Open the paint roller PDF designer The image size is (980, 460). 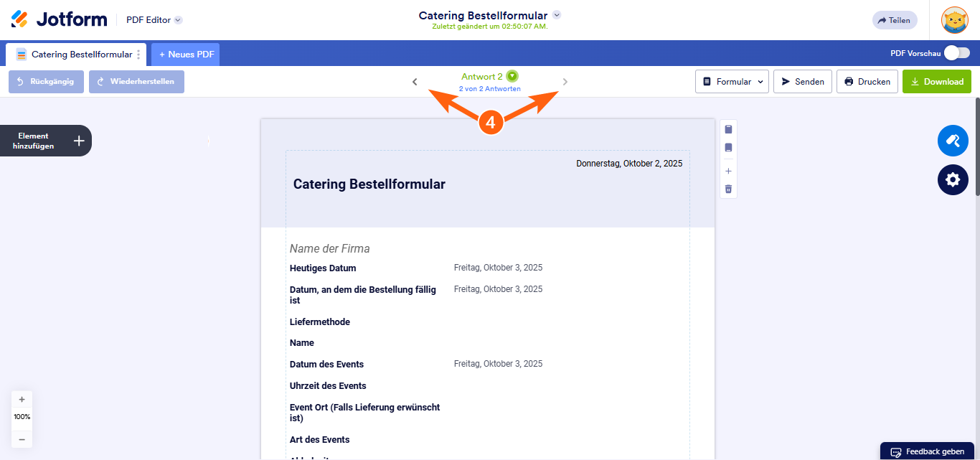[953, 141]
